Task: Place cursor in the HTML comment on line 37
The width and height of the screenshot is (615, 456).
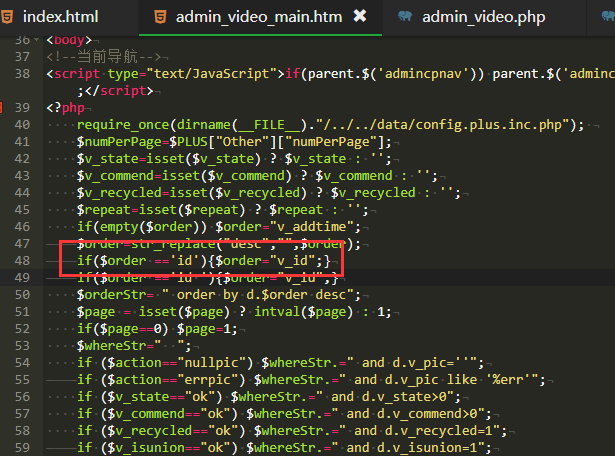Action: coord(100,56)
